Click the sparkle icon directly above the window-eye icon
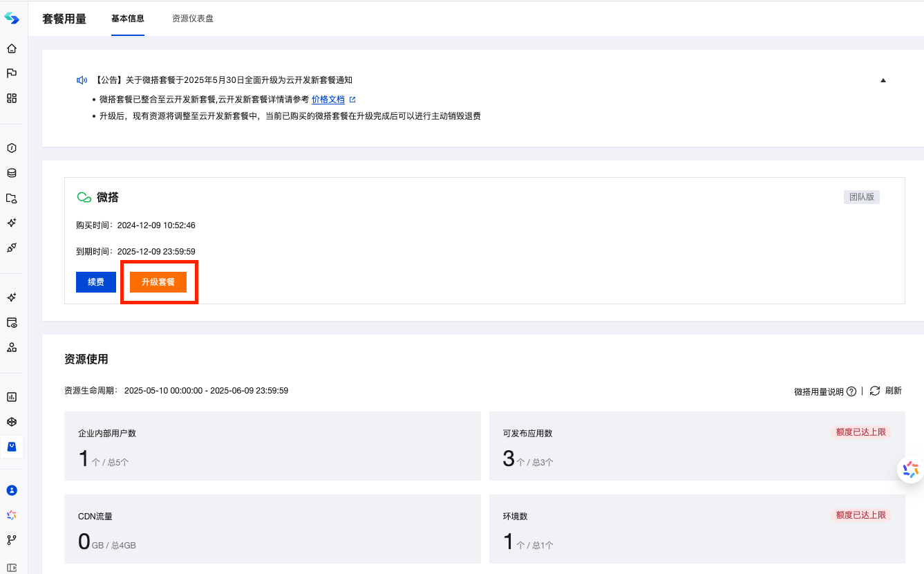 tap(12, 297)
